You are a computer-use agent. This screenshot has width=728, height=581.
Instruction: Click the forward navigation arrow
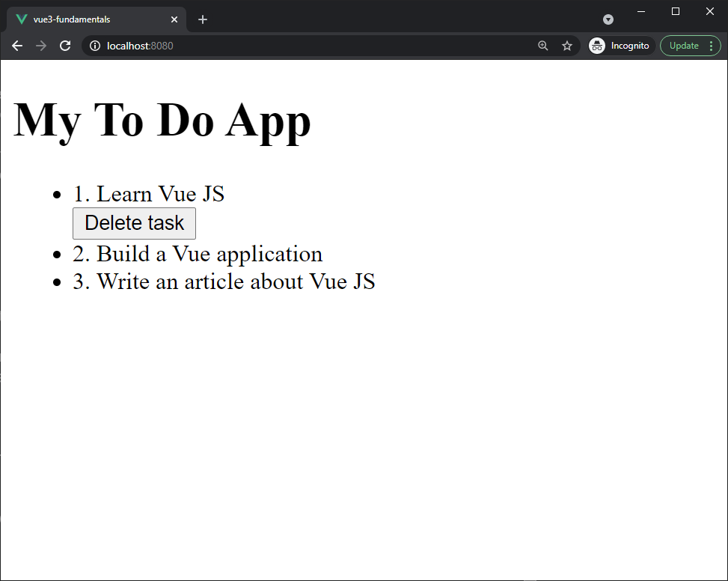click(x=41, y=46)
